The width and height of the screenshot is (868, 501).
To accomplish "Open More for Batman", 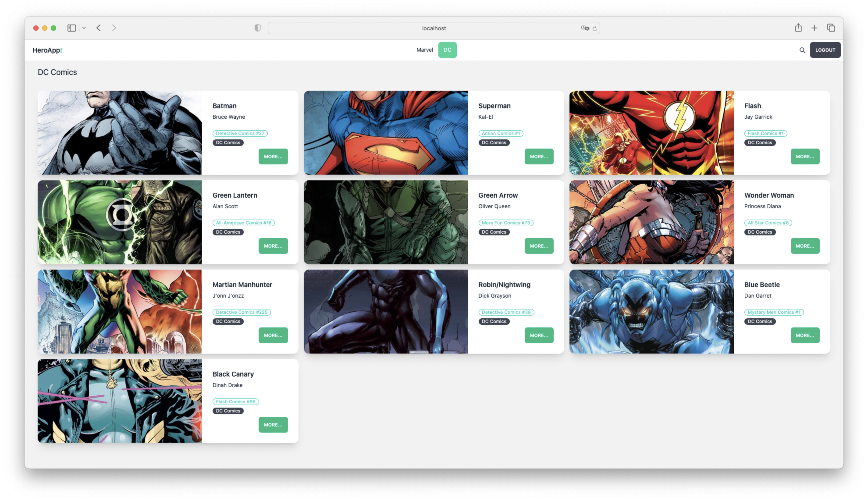I will 273,156.
